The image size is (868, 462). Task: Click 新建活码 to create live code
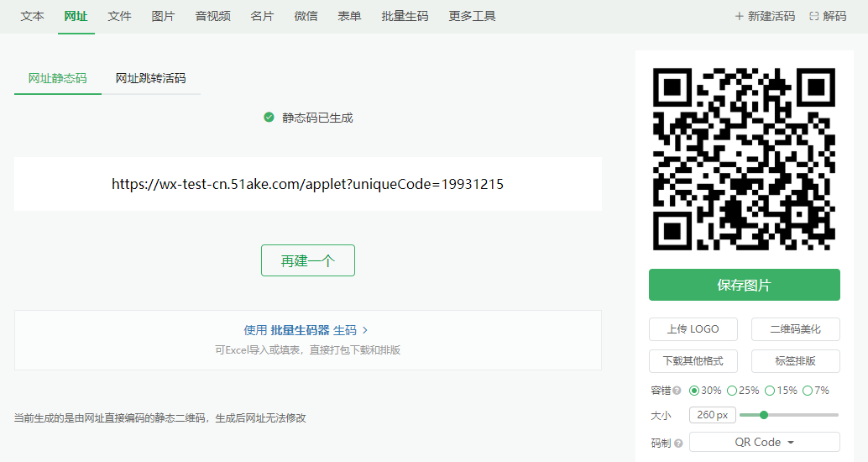pyautogui.click(x=765, y=16)
